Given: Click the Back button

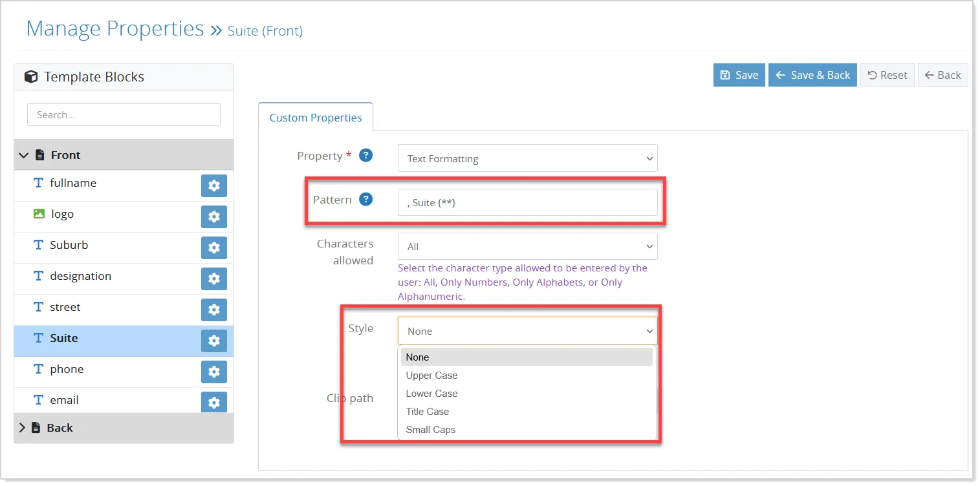Looking at the screenshot, I should point(943,75).
